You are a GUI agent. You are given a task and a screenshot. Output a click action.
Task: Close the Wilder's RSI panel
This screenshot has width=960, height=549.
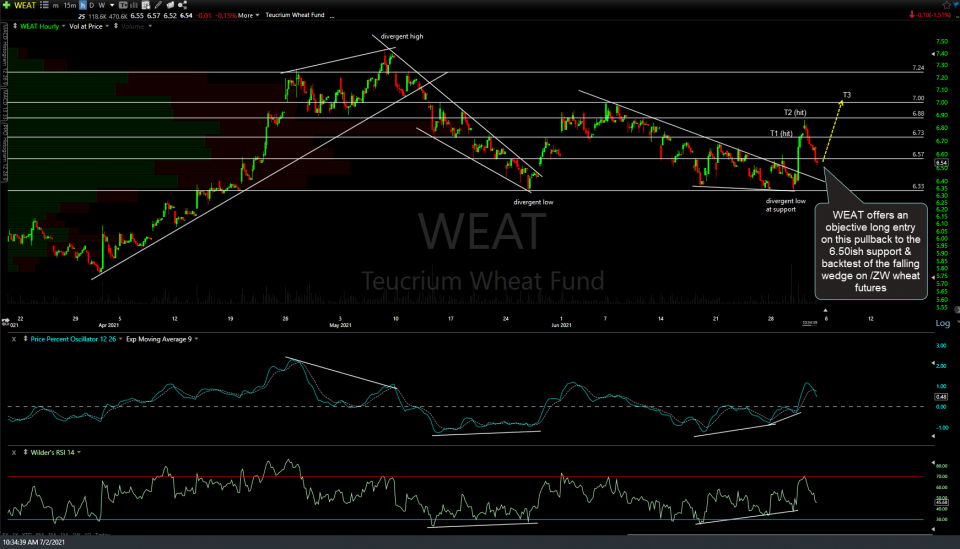pyautogui.click(x=16, y=452)
